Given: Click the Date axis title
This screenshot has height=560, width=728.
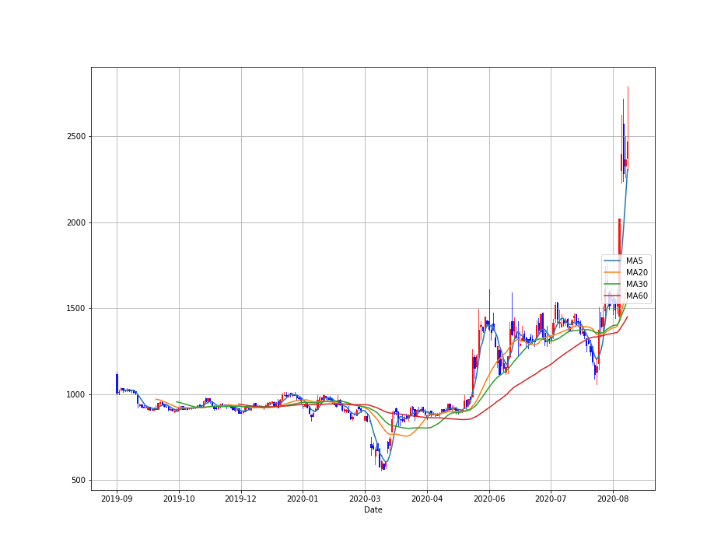Looking at the screenshot, I should (373, 510).
